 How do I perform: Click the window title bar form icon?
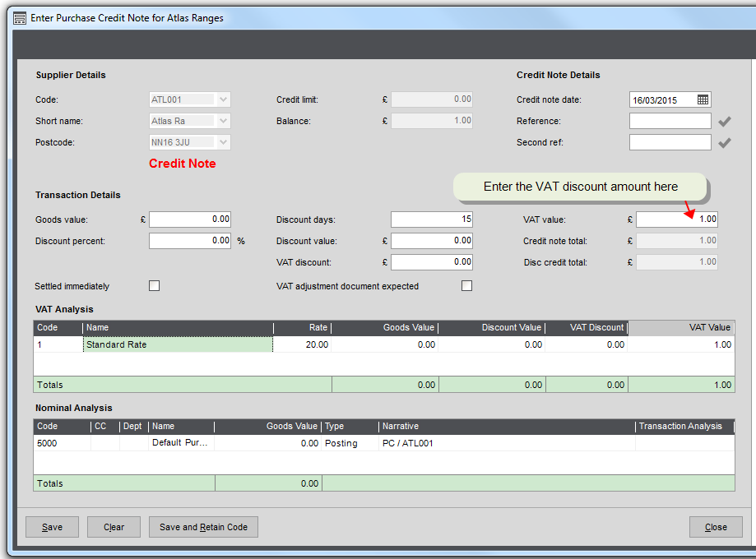[20, 17]
